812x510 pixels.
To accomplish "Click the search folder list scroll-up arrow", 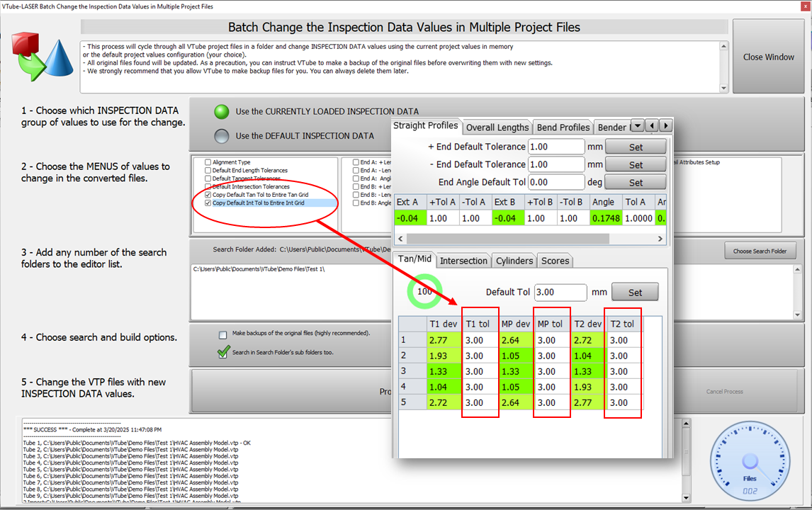I will (797, 270).
